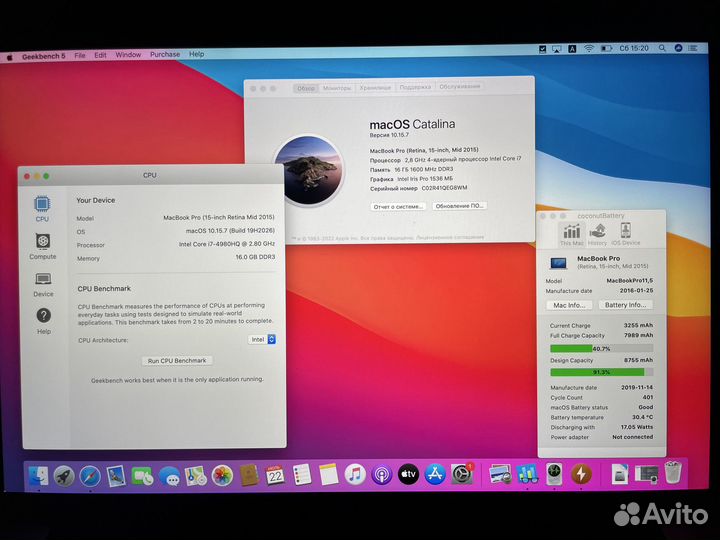Open the Apple menu
Screen dimensions: 720x540
pyautogui.click(x=10, y=57)
